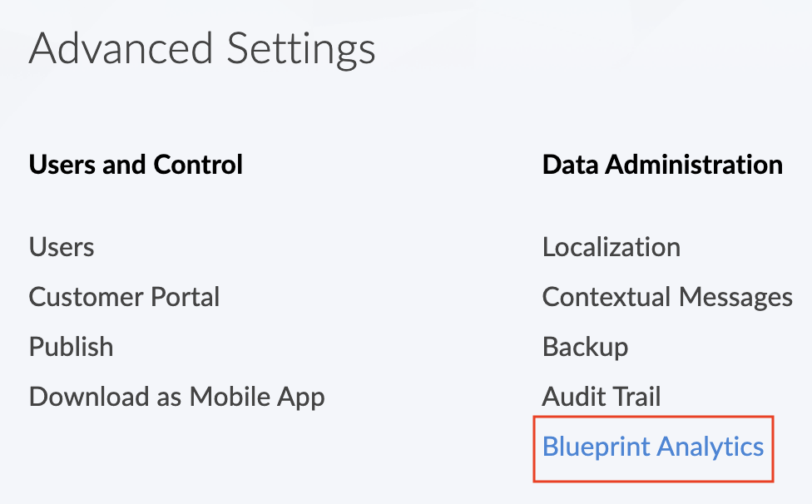Open the Backup option
This screenshot has width=812, height=504.
click(x=585, y=347)
